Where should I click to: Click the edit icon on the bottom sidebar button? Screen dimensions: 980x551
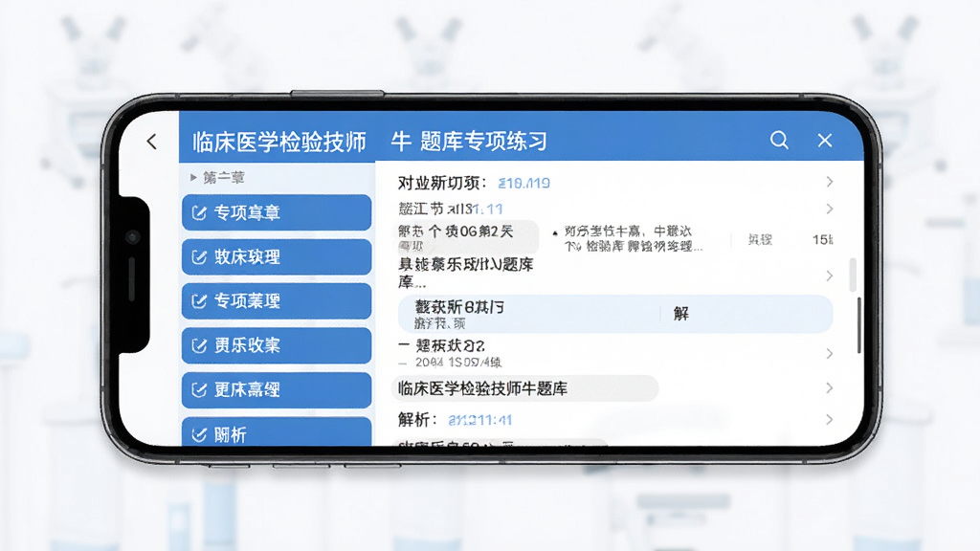199,435
